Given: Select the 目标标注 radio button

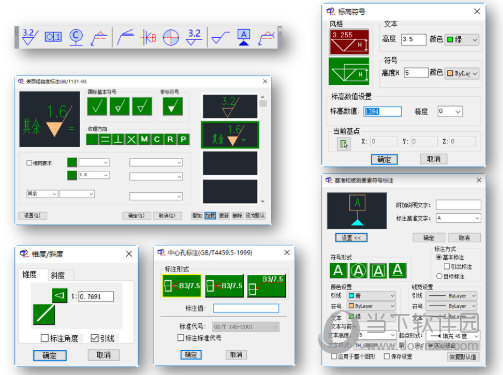Looking at the screenshot, I should (x=439, y=276).
